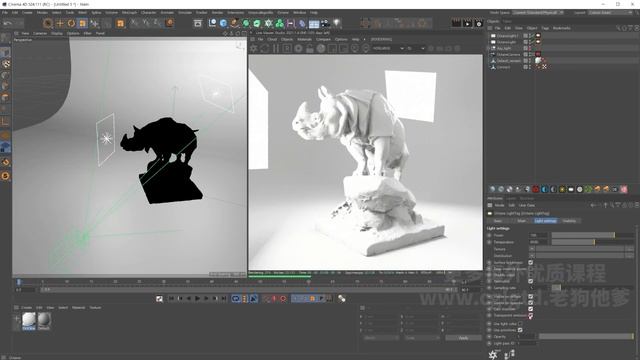Open the Render menu in the main menu bar
This screenshot has height=360, width=640.
point(217,13)
